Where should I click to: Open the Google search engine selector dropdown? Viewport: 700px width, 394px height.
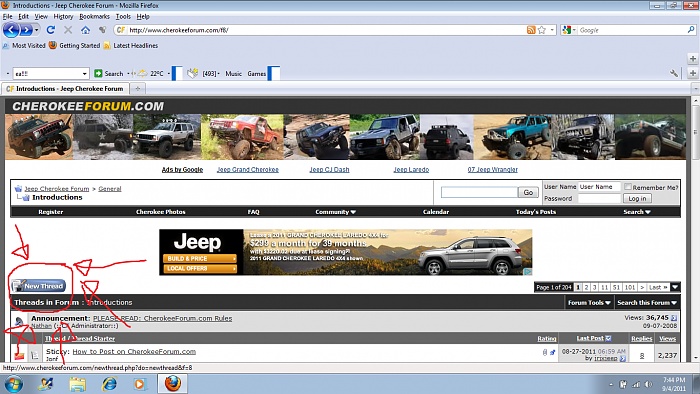[575, 30]
